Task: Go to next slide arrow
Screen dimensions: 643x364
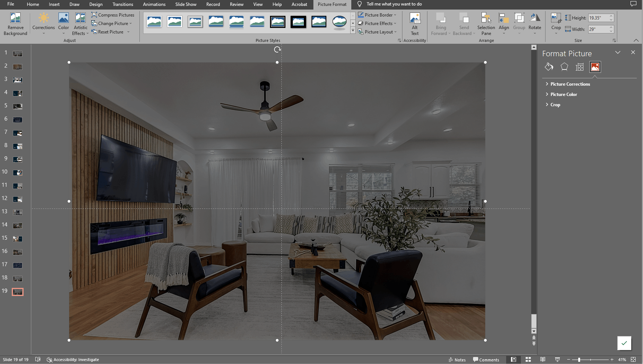Action: [534, 344]
